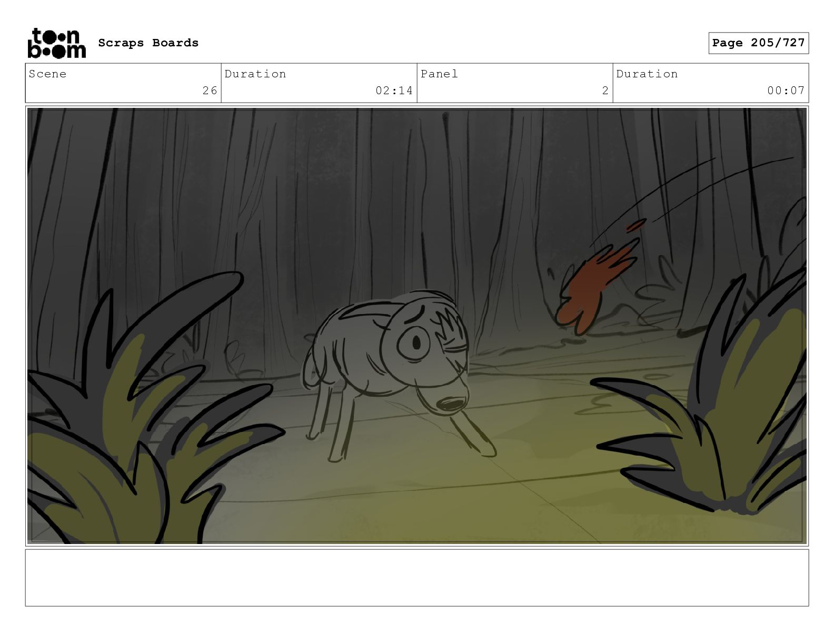The width and height of the screenshot is (834, 644).
Task: Click the 'Scraps Boards' title text
Action: click(x=148, y=43)
